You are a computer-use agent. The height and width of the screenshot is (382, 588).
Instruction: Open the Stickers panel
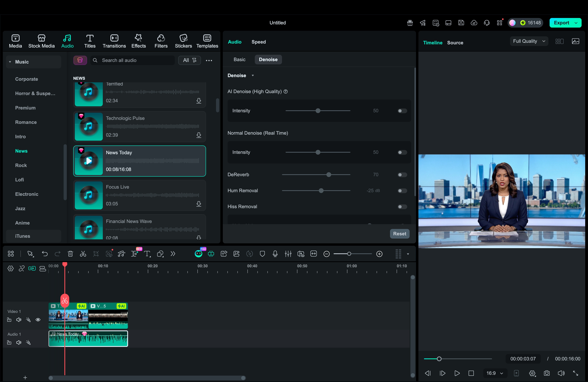183,41
